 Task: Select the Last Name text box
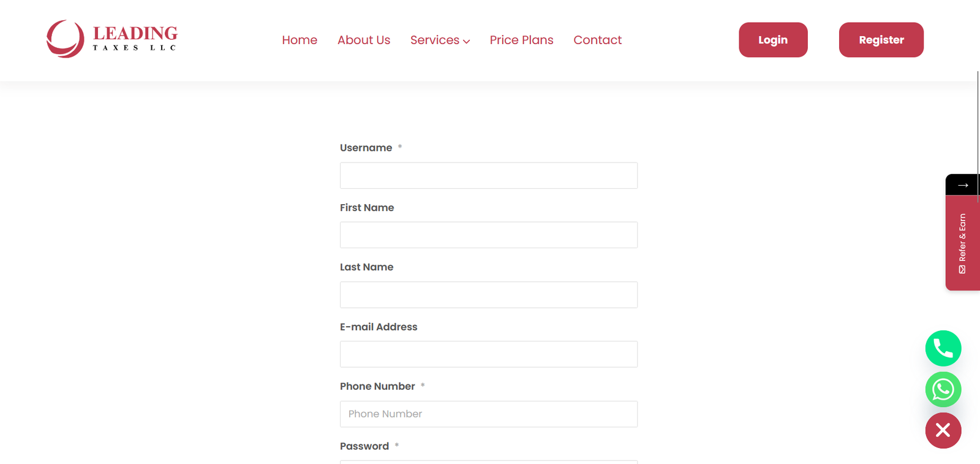click(x=488, y=295)
